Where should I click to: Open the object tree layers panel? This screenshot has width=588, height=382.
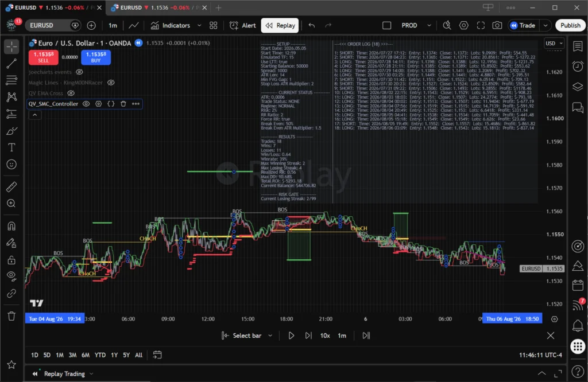pyautogui.click(x=578, y=87)
